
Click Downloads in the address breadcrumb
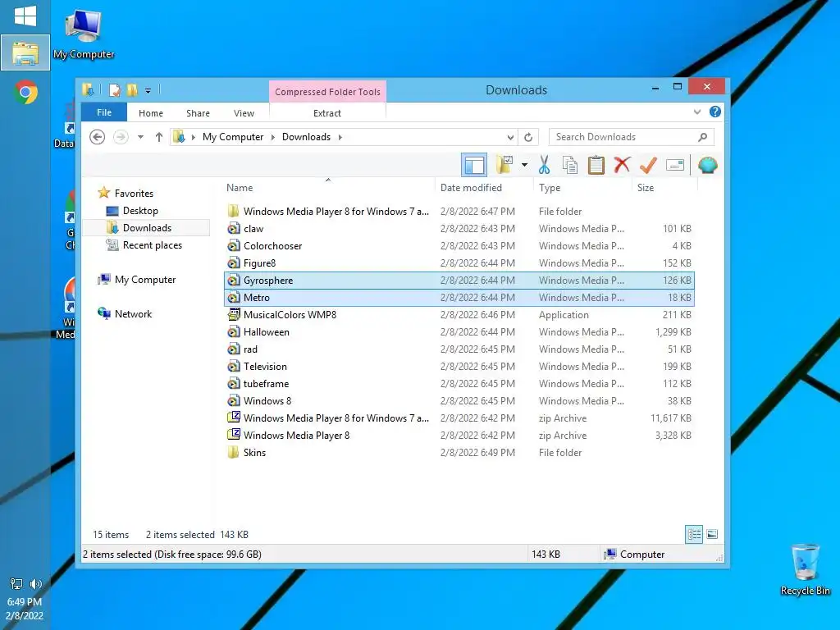307,137
